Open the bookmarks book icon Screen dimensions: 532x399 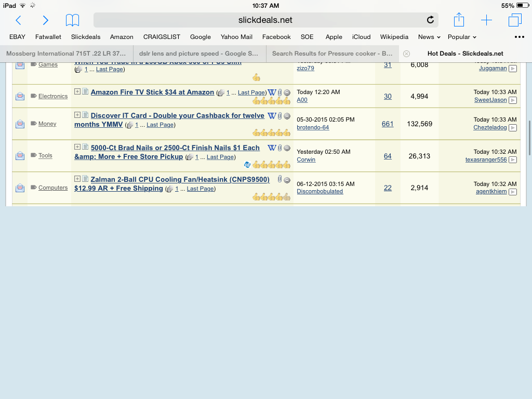click(72, 20)
